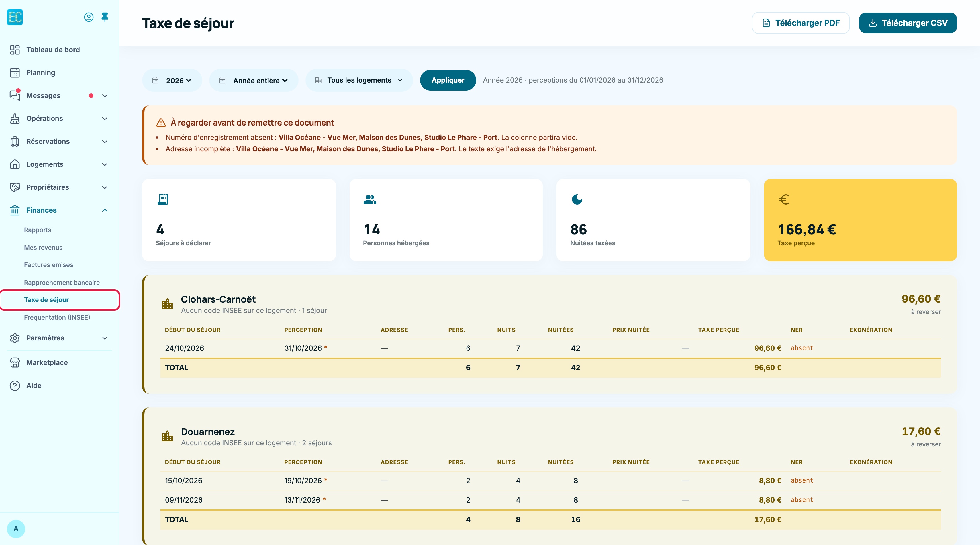Click the Clohars-Carnoët building icon
Viewport: 980px width, 545px height.
[167, 303]
